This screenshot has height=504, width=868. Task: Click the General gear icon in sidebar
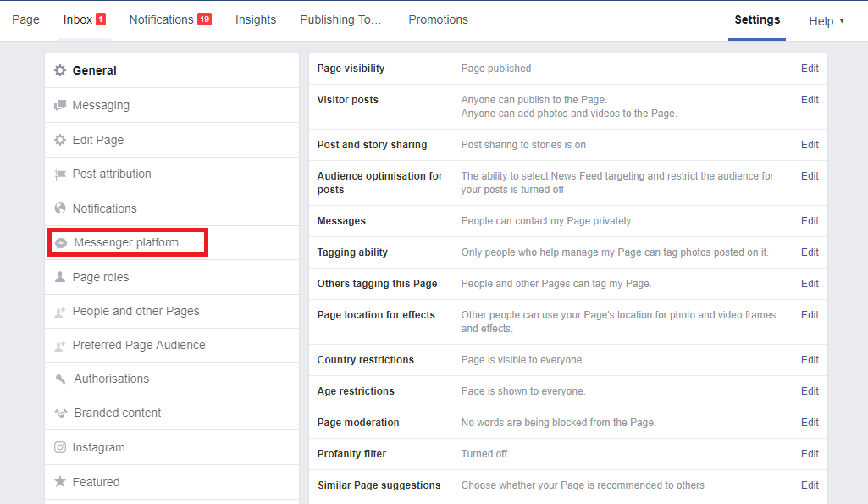60,71
